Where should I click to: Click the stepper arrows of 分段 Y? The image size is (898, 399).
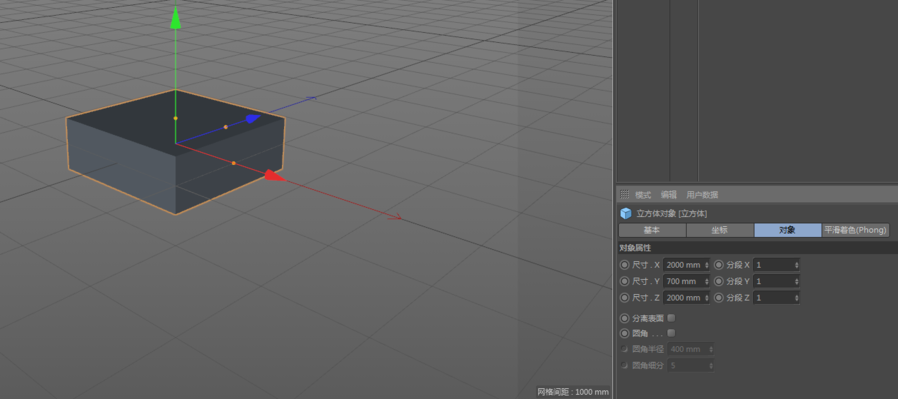[796, 282]
